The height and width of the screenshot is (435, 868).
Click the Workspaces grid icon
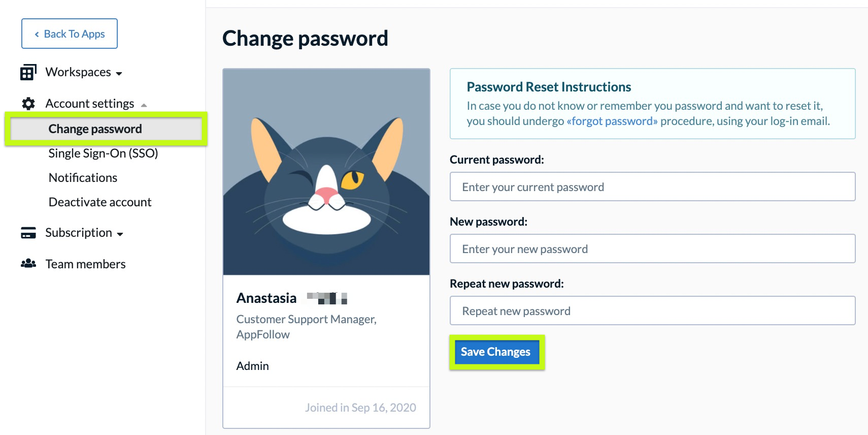28,72
